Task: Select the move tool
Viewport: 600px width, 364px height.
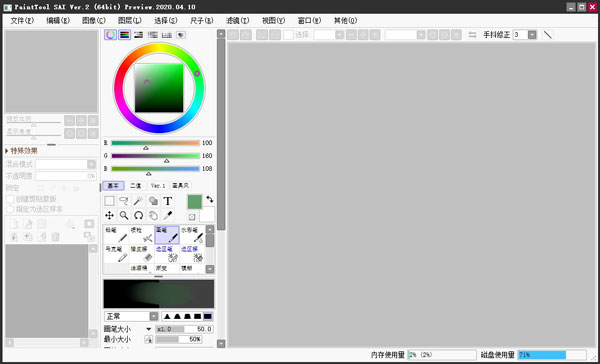Action: pyautogui.click(x=109, y=215)
